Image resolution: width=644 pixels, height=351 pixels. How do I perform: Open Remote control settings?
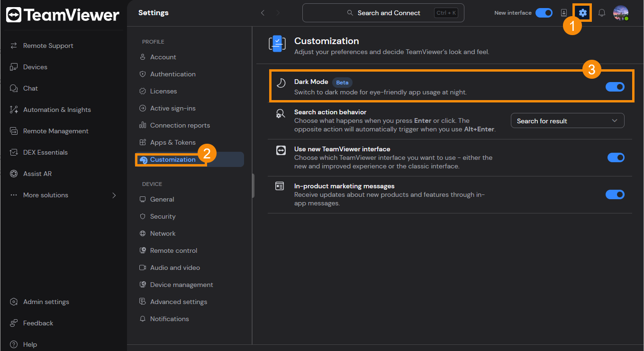click(173, 250)
